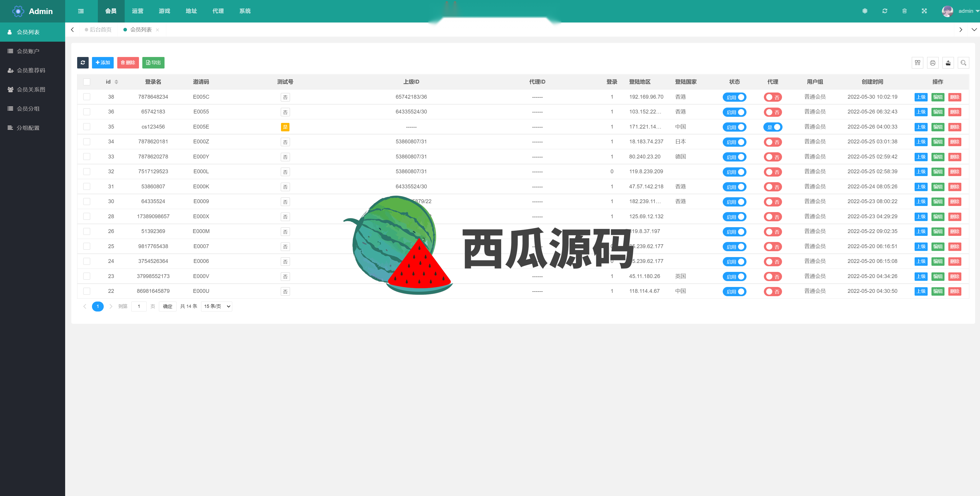
Task: Click the admin avatar image
Action: [947, 11]
